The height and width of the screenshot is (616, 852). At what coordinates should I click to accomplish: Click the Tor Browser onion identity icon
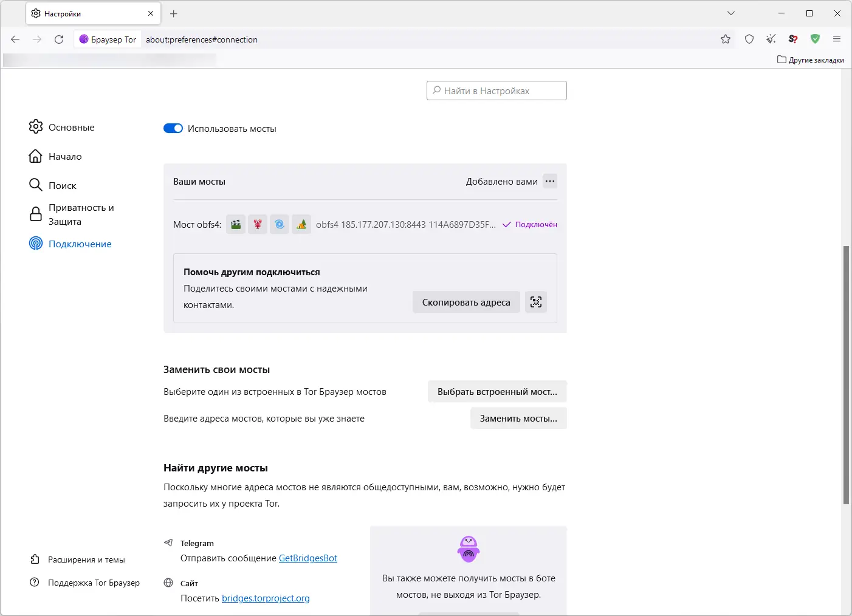(84, 39)
